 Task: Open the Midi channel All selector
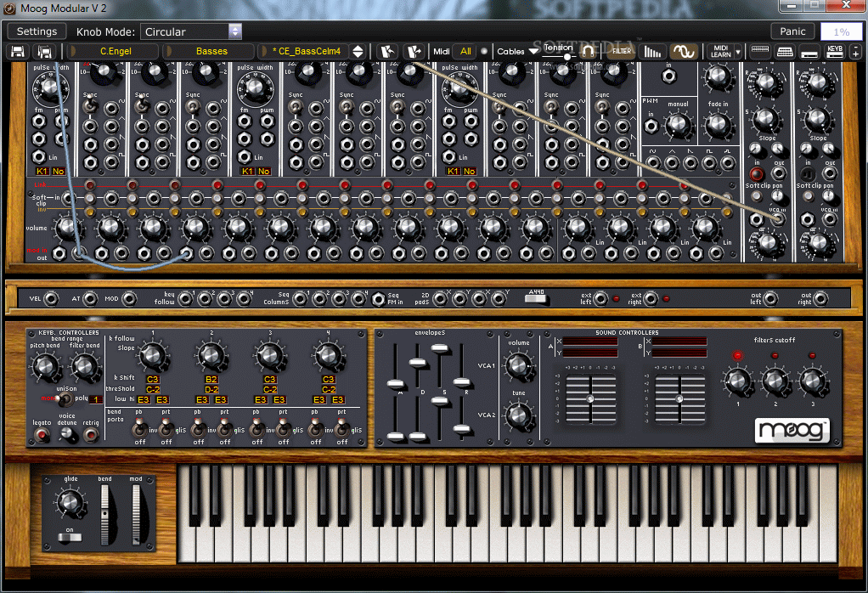coord(465,51)
